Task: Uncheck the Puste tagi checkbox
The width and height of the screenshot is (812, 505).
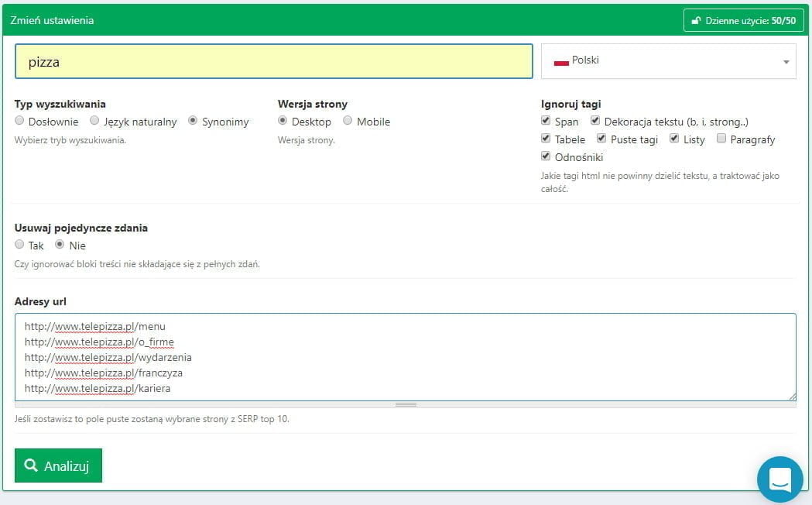Action: [602, 139]
